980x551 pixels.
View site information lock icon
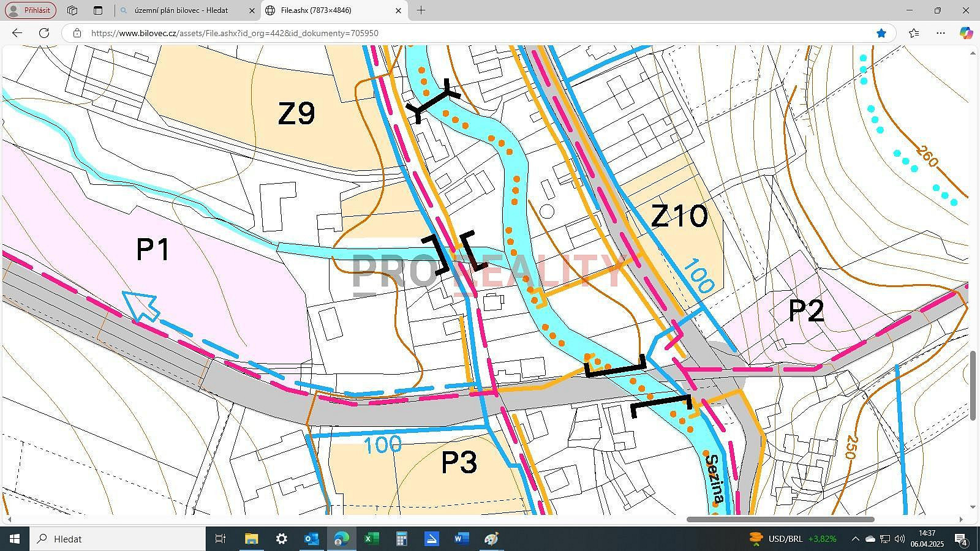(77, 33)
